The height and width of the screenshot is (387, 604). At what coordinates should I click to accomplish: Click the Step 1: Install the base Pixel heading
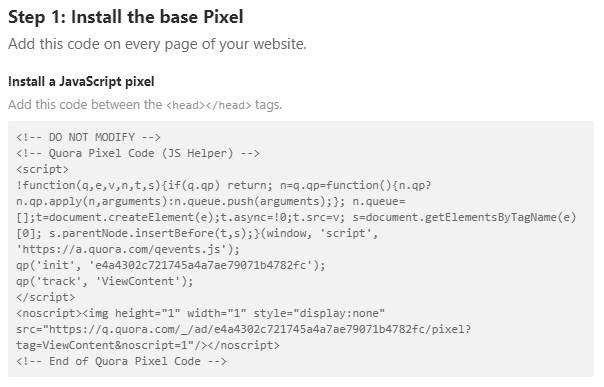(126, 17)
